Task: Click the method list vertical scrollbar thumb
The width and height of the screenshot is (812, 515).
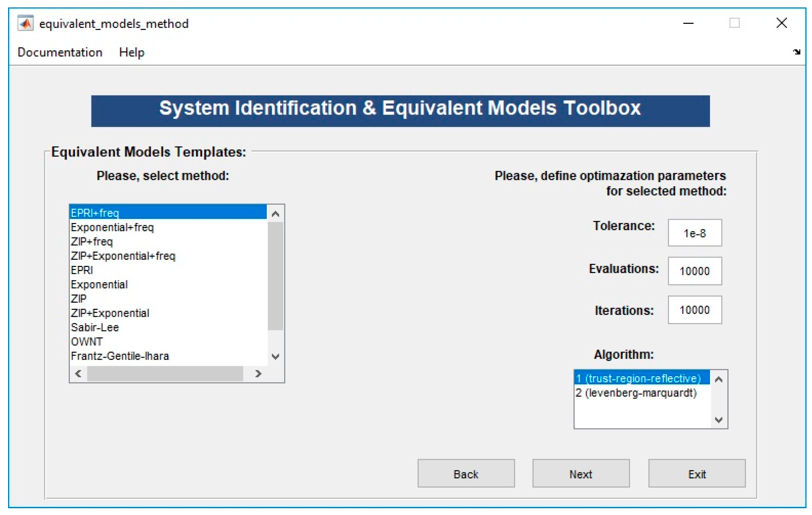Action: pos(275,276)
